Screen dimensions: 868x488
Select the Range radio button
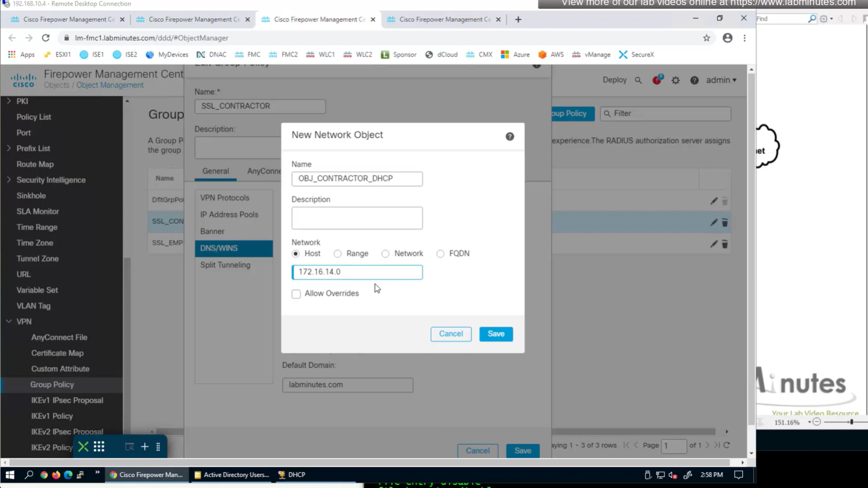pyautogui.click(x=338, y=254)
